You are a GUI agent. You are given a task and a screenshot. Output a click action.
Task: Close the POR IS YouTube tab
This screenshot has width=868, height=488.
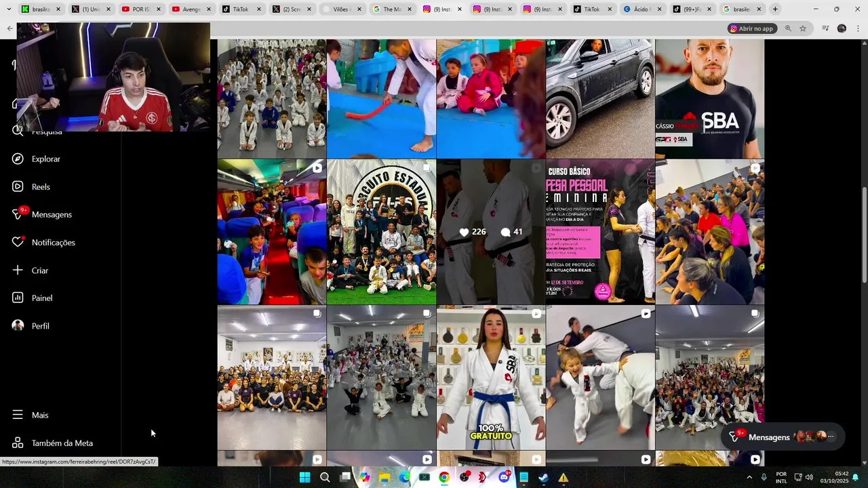click(x=159, y=9)
